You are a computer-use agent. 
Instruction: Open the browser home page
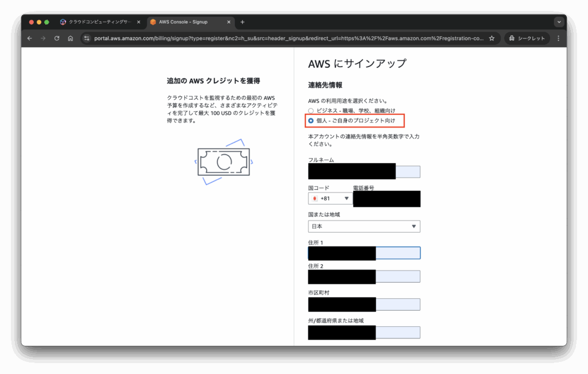click(70, 38)
